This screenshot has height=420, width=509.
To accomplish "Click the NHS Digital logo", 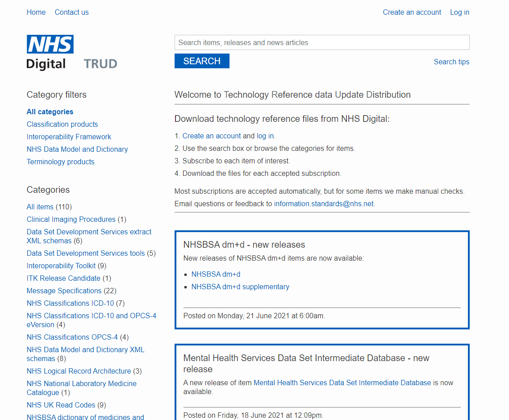I will pos(50,53).
